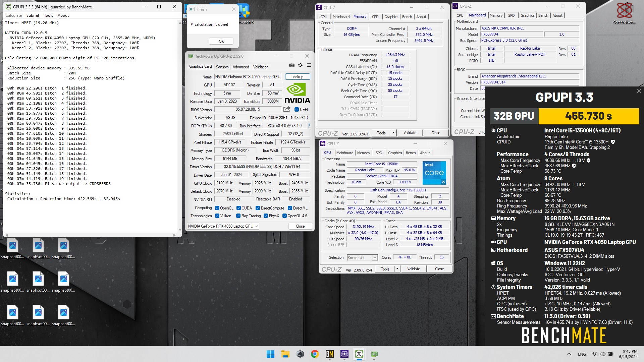Open Google Chrome from the taskbar
The image size is (644, 362).
point(315,354)
